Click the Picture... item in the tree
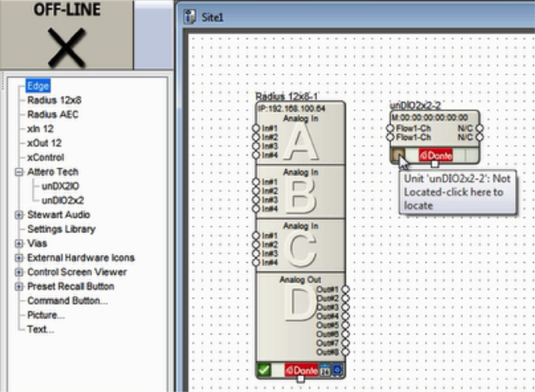This screenshot has width=535, height=392. coord(46,315)
